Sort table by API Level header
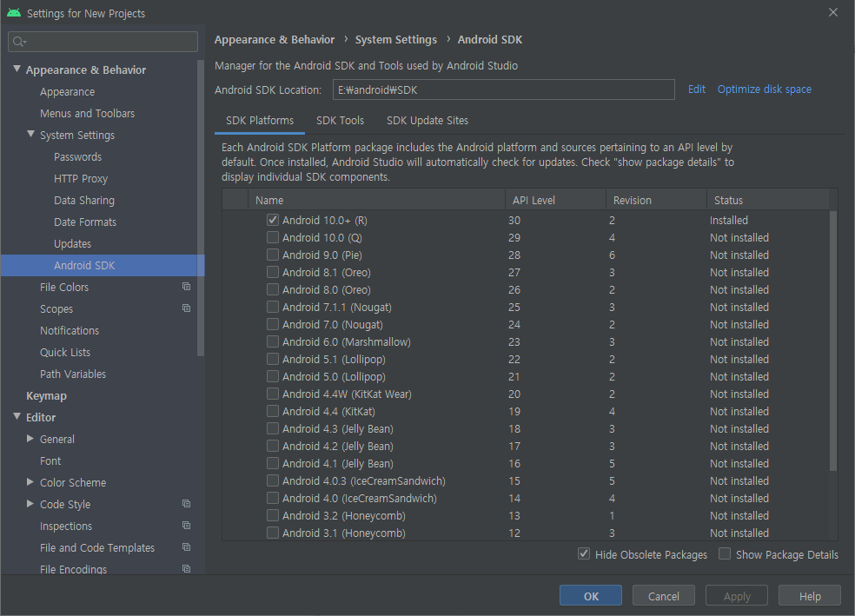Screen dimensions: 855x616 (x=555, y=200)
